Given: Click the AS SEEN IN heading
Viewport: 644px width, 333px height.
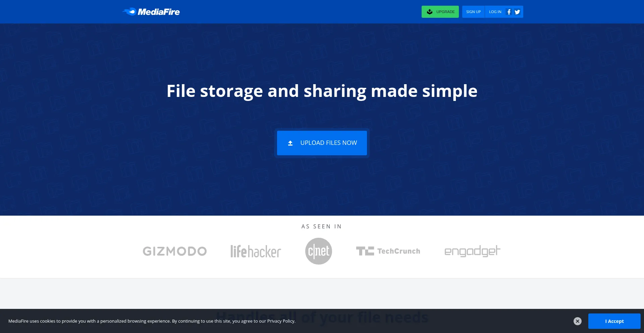Looking at the screenshot, I should click(x=322, y=227).
